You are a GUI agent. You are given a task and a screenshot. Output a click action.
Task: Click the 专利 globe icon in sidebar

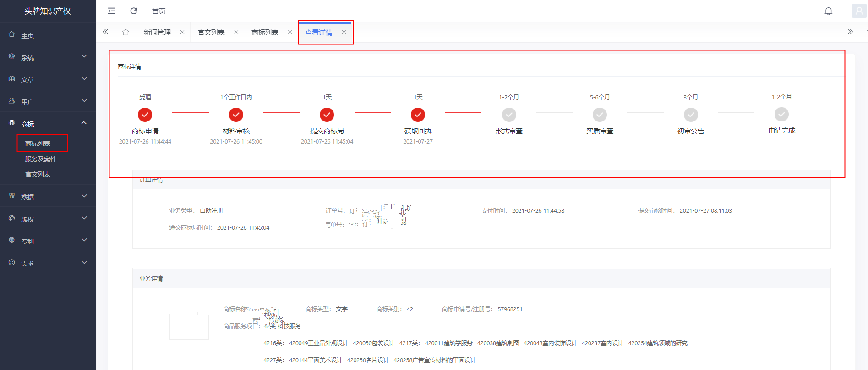[12, 240]
